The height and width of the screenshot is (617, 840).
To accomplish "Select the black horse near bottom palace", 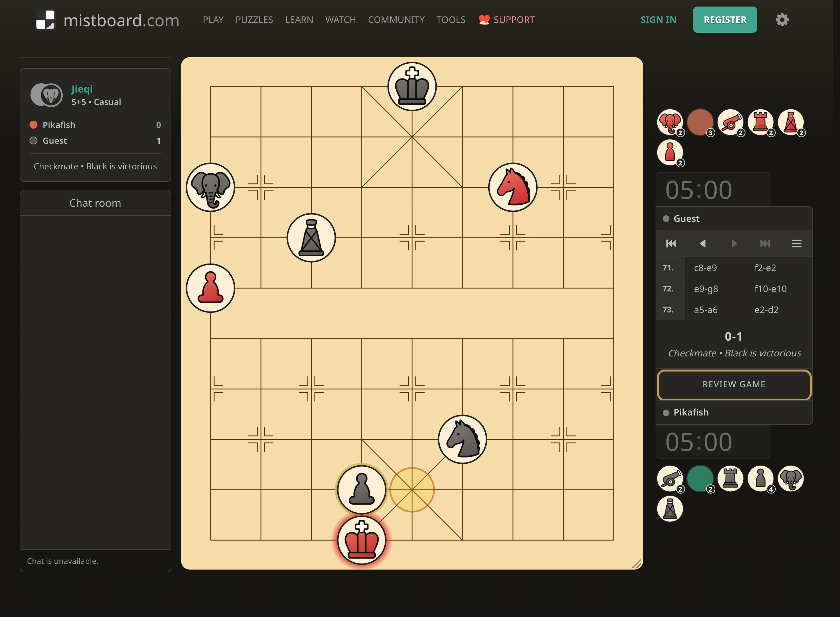I will (462, 439).
